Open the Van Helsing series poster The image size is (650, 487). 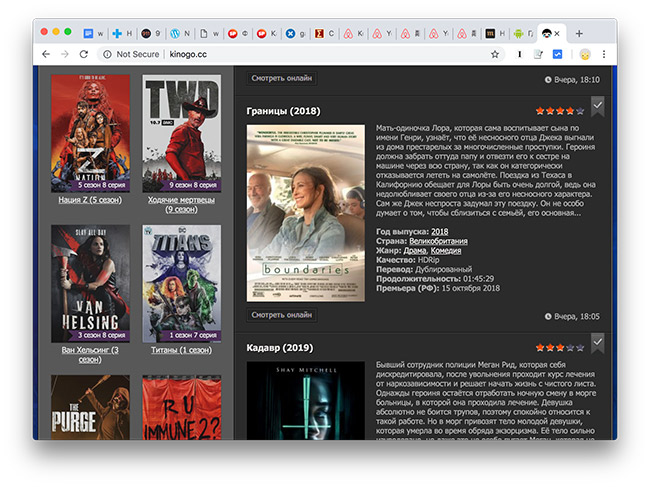tap(90, 284)
